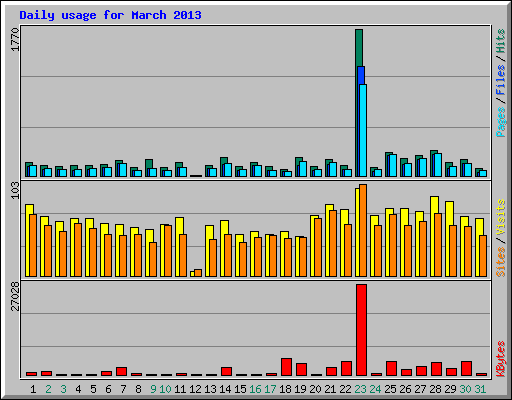The image size is (512, 400).
Task: Click the day 5 axis label
Action: [x=93, y=389]
